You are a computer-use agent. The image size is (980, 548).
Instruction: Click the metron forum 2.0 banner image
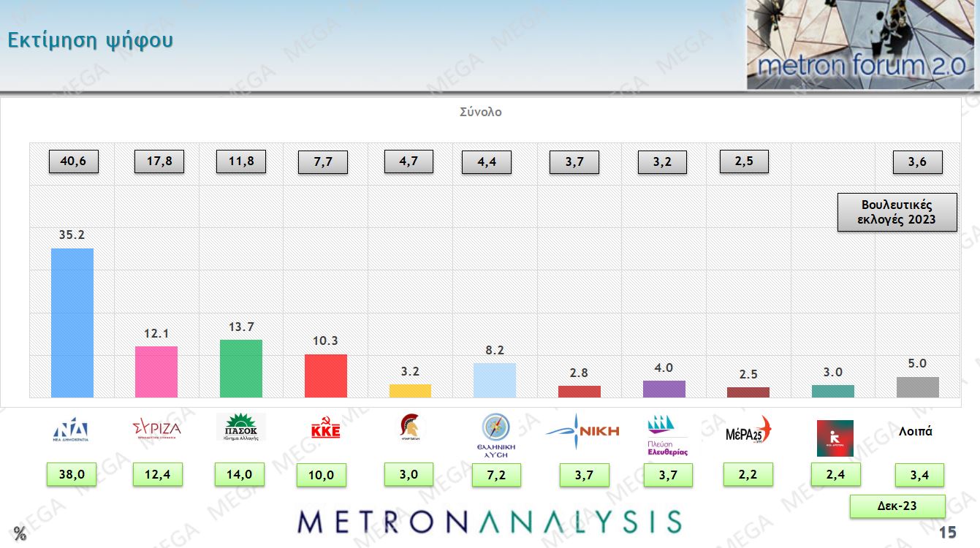tap(860, 45)
